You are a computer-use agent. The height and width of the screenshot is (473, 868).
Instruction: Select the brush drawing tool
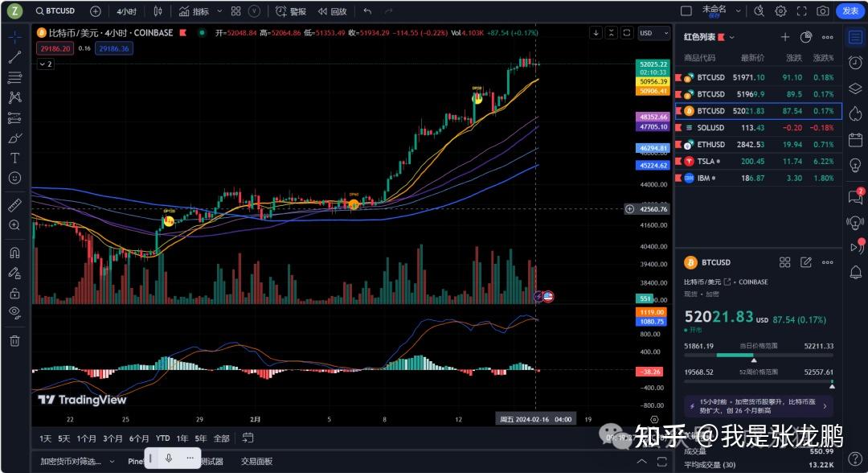coord(15,138)
